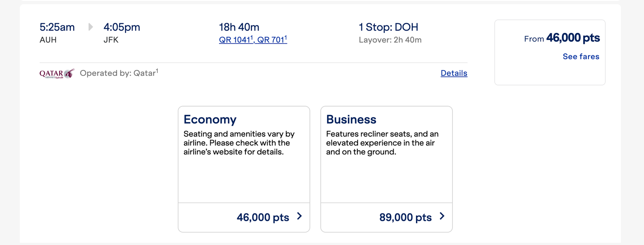Viewport: 644px width, 245px height.
Task: Click the 18h 40m duration text
Action: [x=239, y=27]
